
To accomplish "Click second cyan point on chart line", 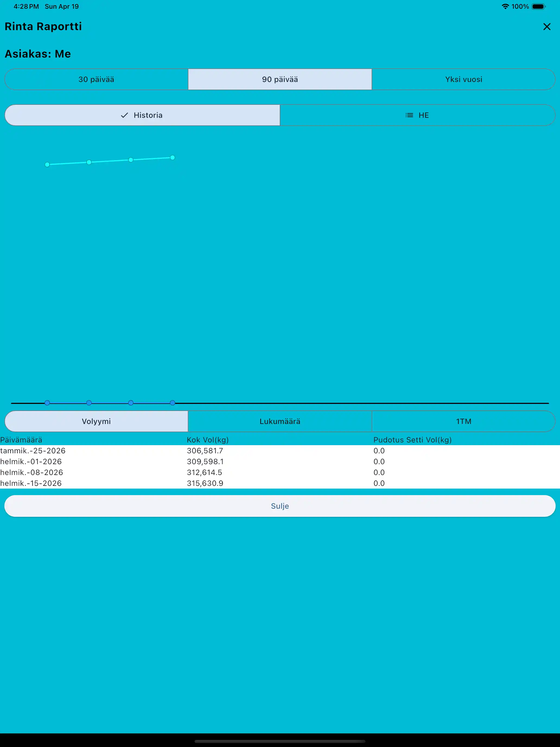I will pyautogui.click(x=89, y=162).
